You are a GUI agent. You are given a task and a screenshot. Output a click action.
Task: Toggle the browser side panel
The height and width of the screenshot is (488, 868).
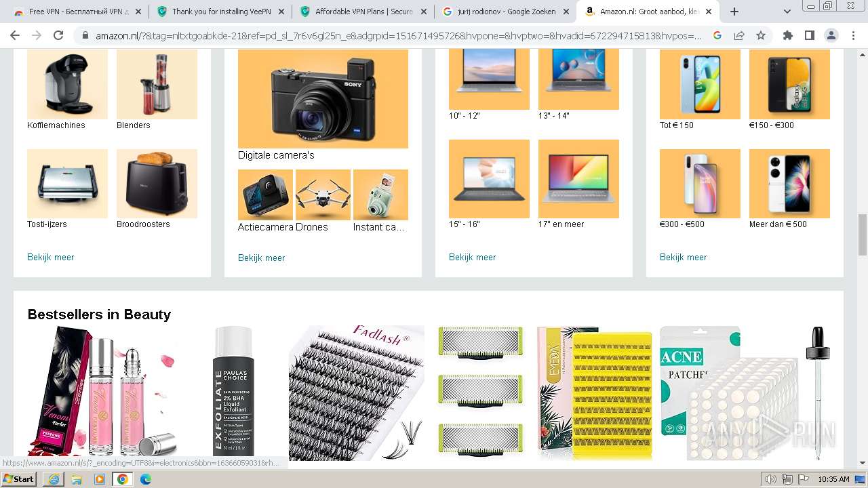(810, 36)
